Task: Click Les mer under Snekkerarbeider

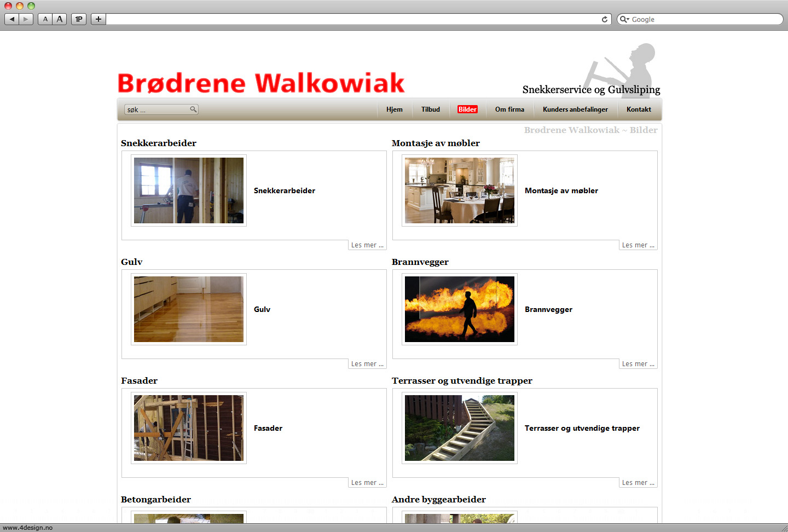Action: click(367, 245)
